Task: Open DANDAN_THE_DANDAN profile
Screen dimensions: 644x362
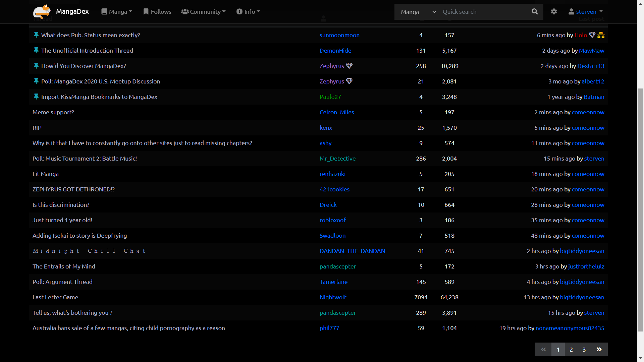Action: [x=352, y=251]
